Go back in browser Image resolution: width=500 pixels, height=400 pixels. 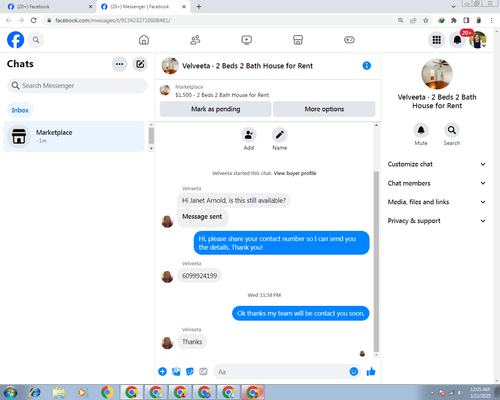pyautogui.click(x=9, y=20)
